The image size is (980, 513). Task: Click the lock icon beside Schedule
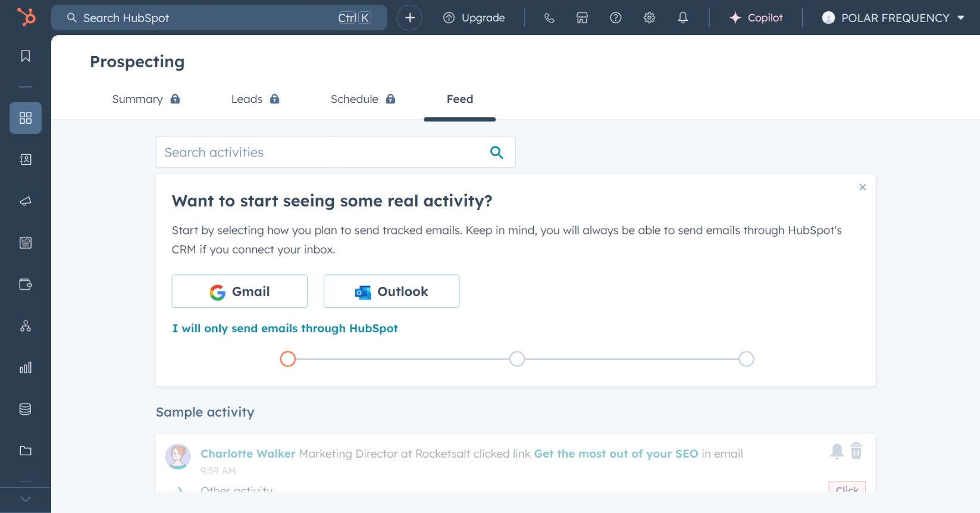390,99
